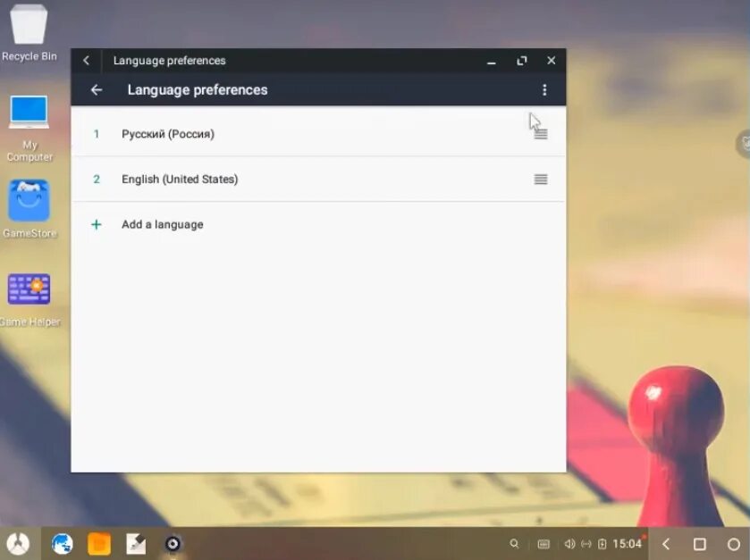Image resolution: width=750 pixels, height=560 pixels.
Task: Close the Language preferences window
Action: click(551, 60)
